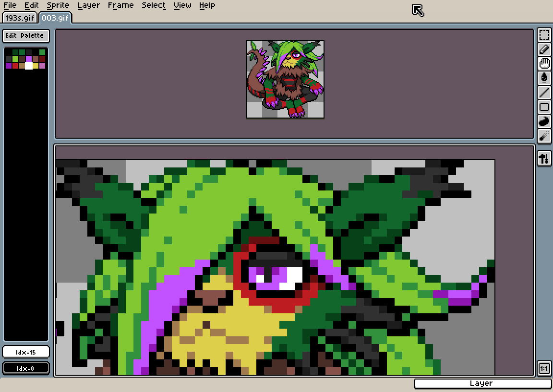Pick the rectangle shape tool
The image size is (553, 392).
(x=544, y=107)
